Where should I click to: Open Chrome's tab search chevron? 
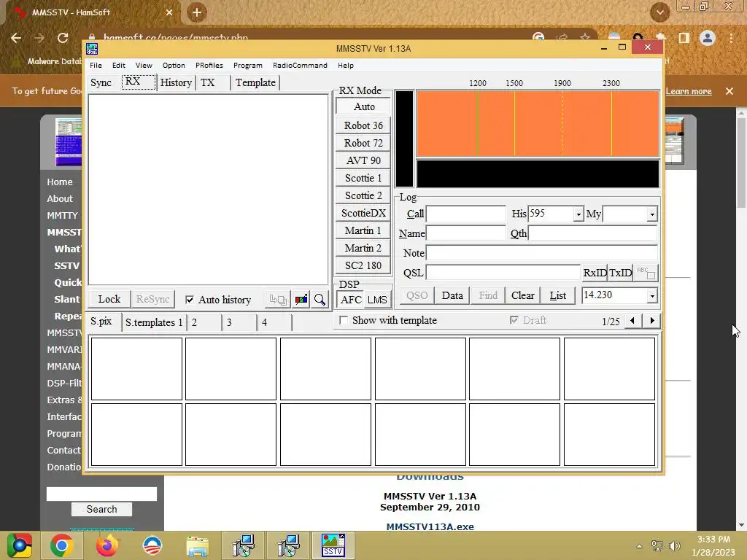[x=659, y=12]
